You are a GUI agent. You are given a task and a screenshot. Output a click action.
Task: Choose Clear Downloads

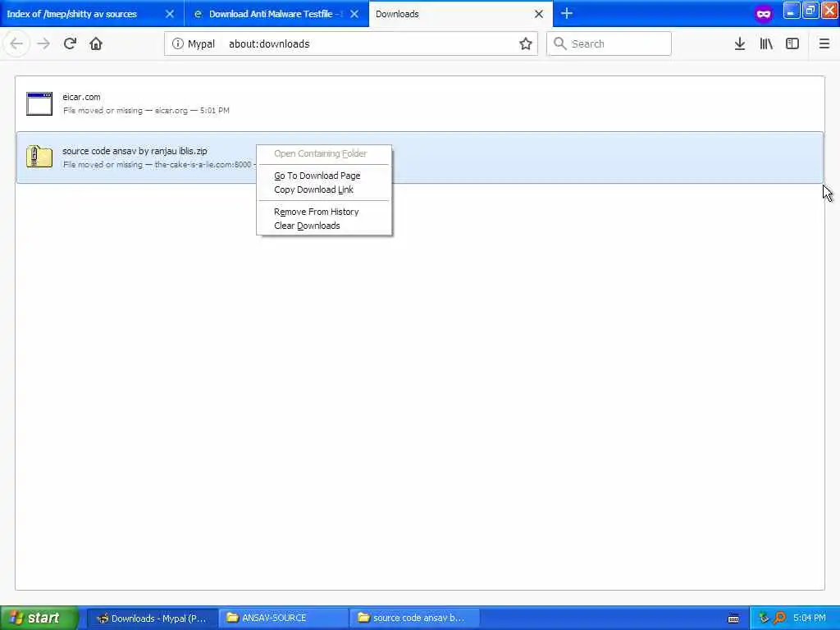[x=307, y=226]
